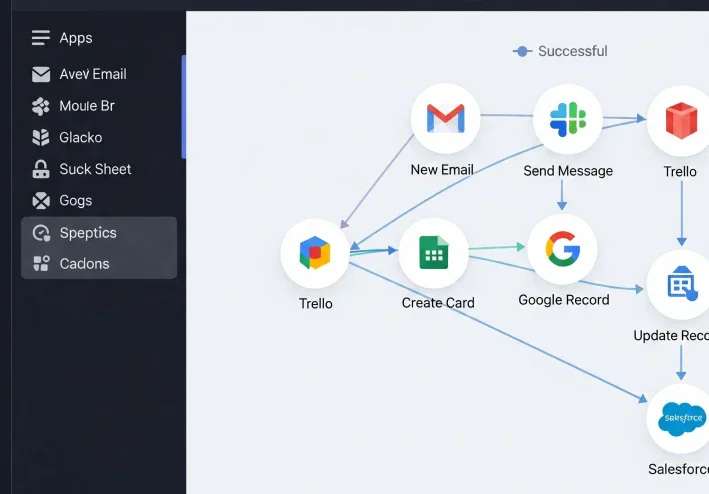Screen dimensions: 709x494
Task: Click the sidebar blue scrollbar handle
Action: [184, 107]
